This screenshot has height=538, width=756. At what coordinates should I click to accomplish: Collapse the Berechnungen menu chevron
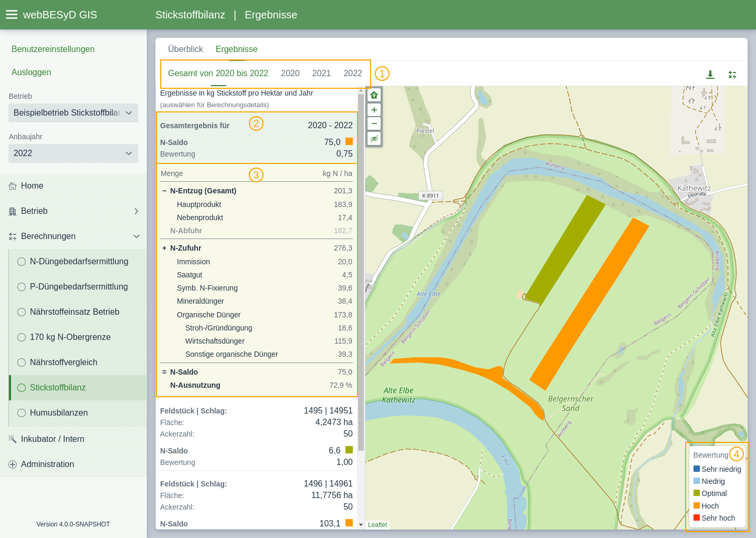136,236
